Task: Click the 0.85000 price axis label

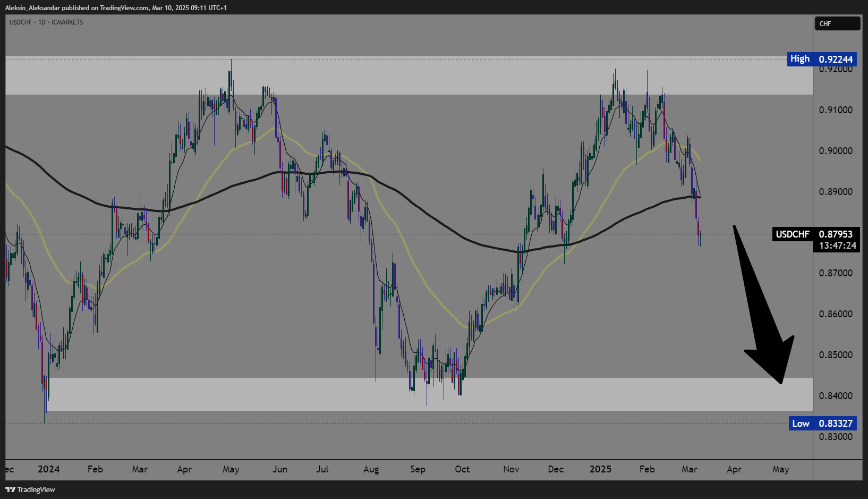Action: (x=836, y=355)
